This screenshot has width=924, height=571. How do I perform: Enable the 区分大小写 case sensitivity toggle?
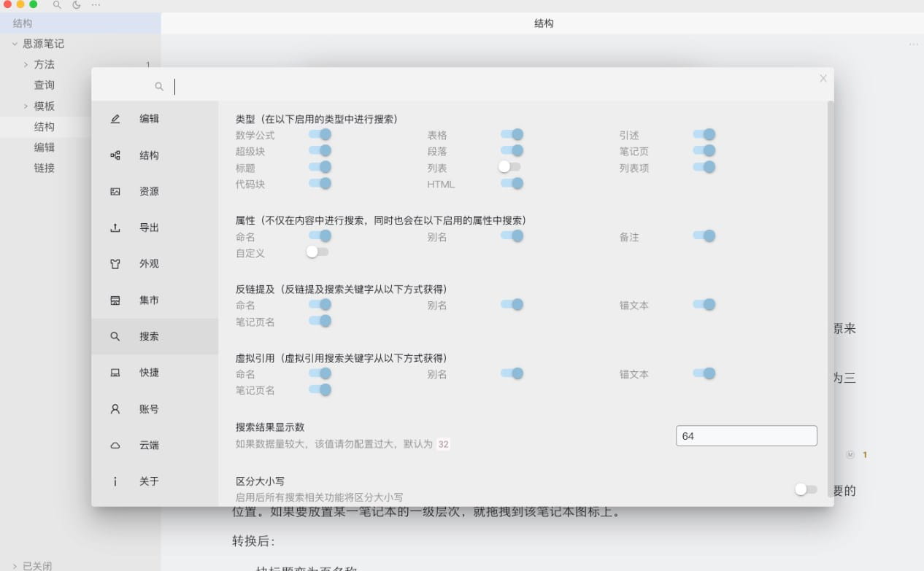(806, 489)
